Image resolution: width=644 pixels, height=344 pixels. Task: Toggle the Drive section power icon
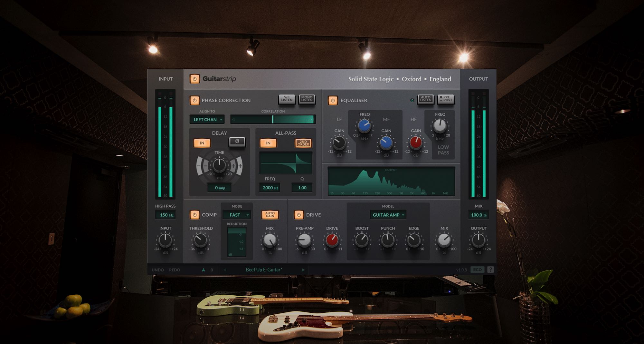298,214
